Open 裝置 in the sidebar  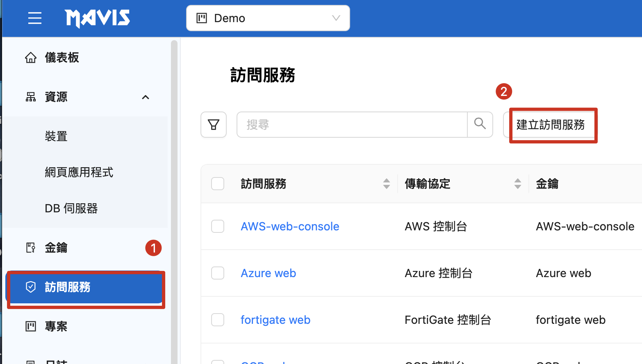click(56, 136)
